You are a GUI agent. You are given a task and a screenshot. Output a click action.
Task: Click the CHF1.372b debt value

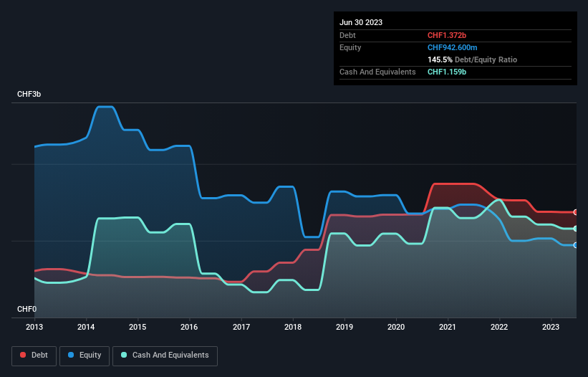click(x=447, y=35)
